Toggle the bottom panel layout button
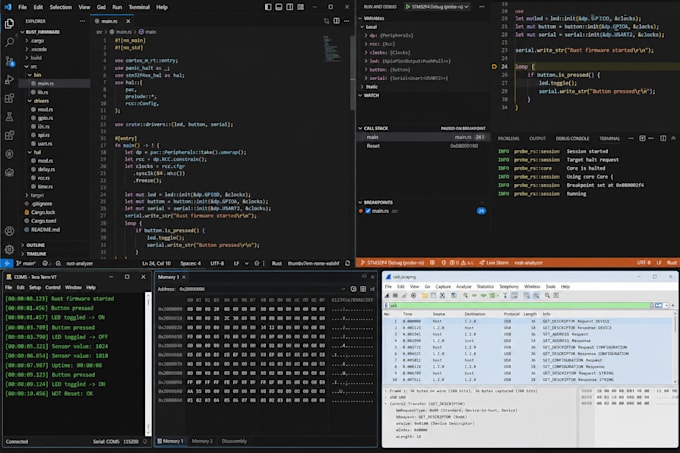Viewport: 680px width, 453px height. tap(279, 7)
